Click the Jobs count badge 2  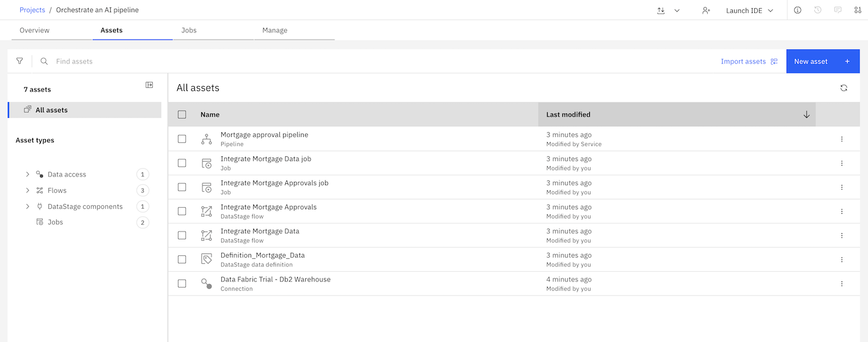tap(142, 222)
